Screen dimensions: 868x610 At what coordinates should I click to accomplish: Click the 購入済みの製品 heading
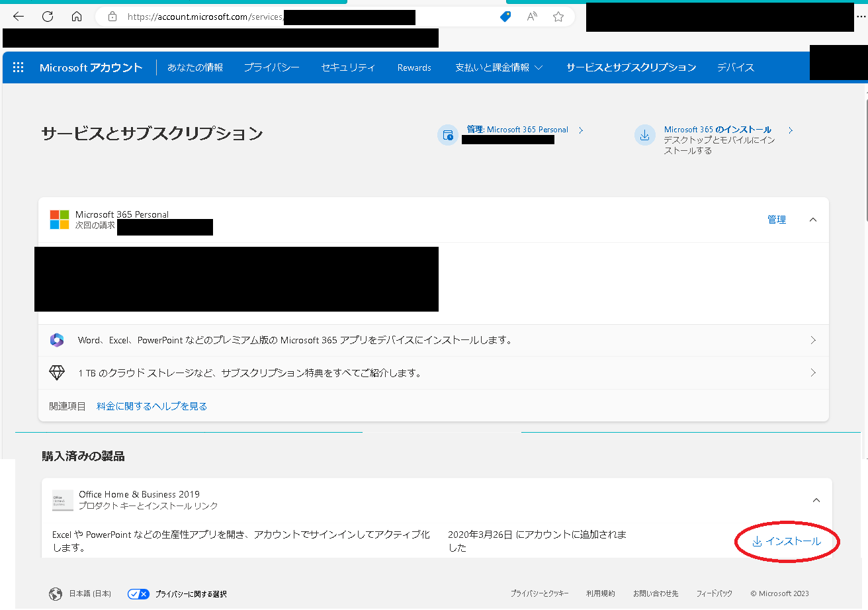coord(83,456)
